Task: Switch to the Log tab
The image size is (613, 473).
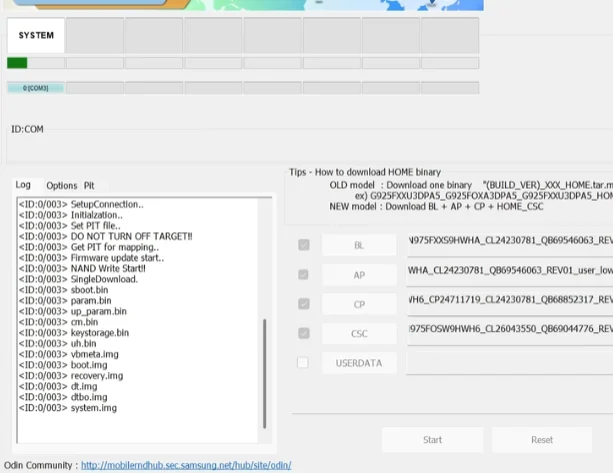Action: [23, 185]
